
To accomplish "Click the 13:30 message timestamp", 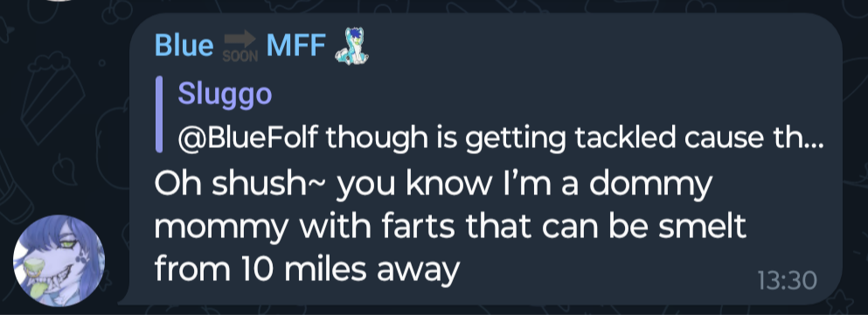I will click(787, 281).
